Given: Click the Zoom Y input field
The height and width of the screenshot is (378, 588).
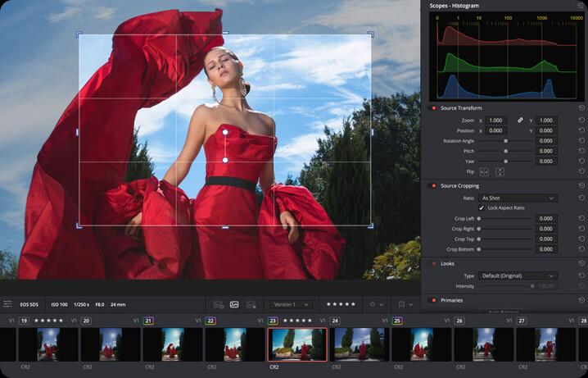Looking at the screenshot, I should pyautogui.click(x=546, y=121).
